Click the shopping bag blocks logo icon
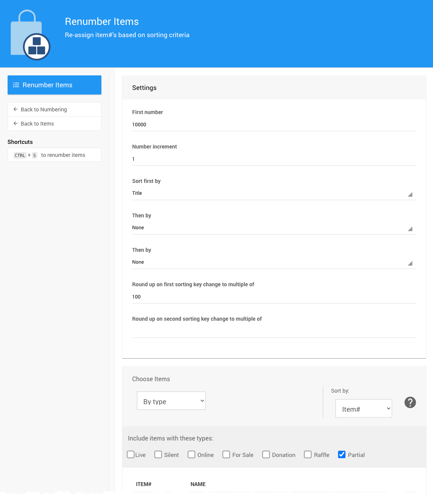 coord(31,36)
